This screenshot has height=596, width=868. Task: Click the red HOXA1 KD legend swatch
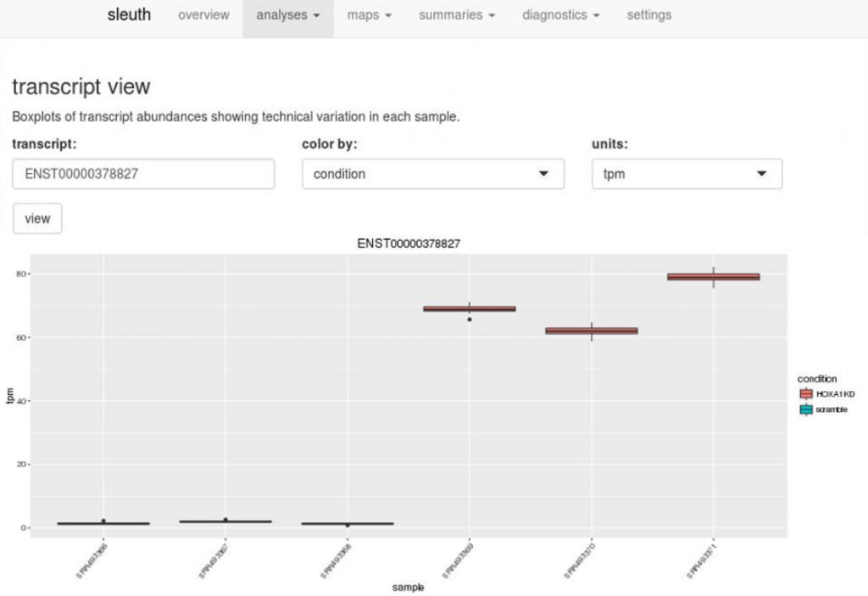[x=805, y=393]
